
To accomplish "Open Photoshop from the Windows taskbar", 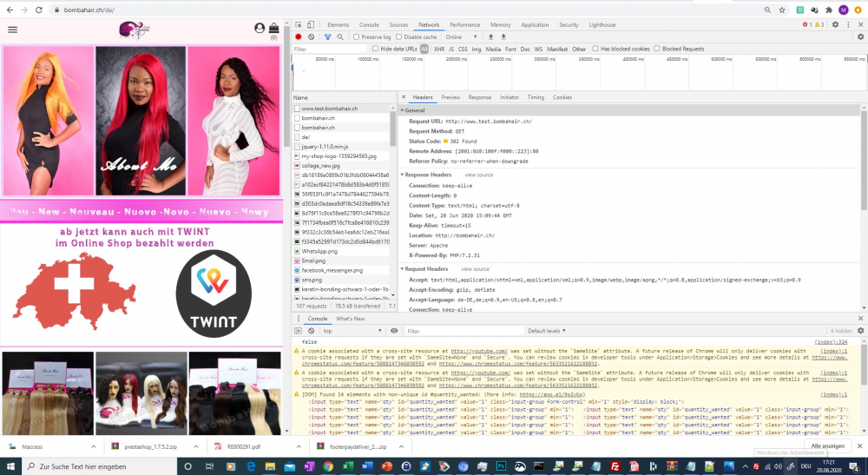I will point(501,466).
